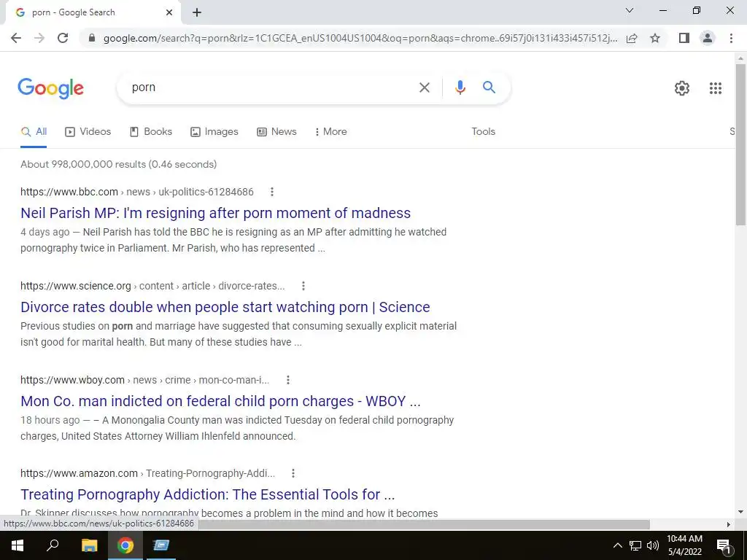Switch to the Books search tab
Viewport: 747px width, 560px height.
(151, 131)
